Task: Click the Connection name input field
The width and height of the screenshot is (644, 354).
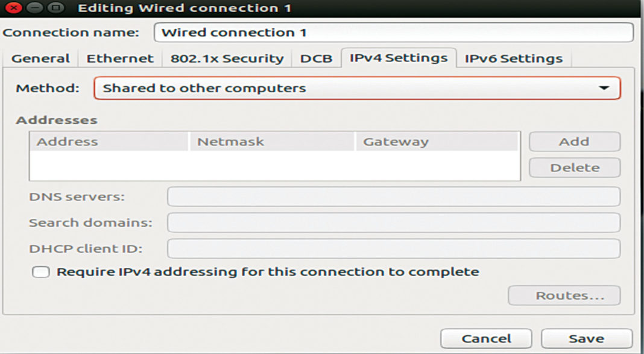Action: click(392, 32)
